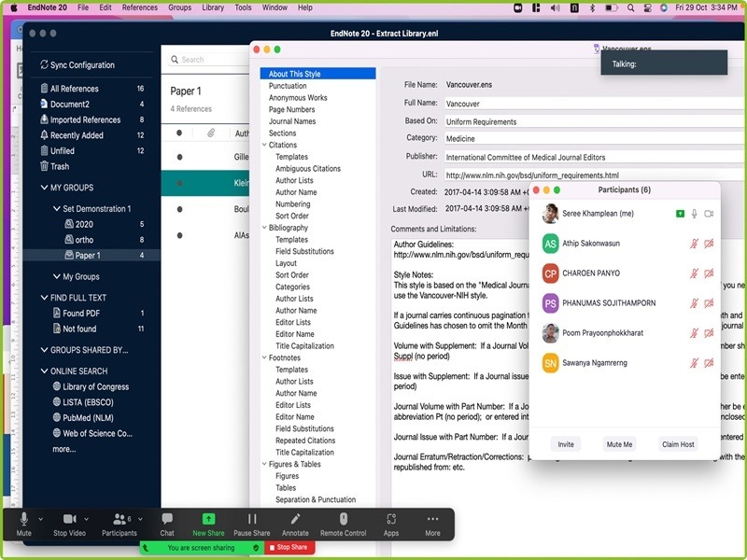
Task: Open the Remote Control tool
Action: (x=343, y=520)
